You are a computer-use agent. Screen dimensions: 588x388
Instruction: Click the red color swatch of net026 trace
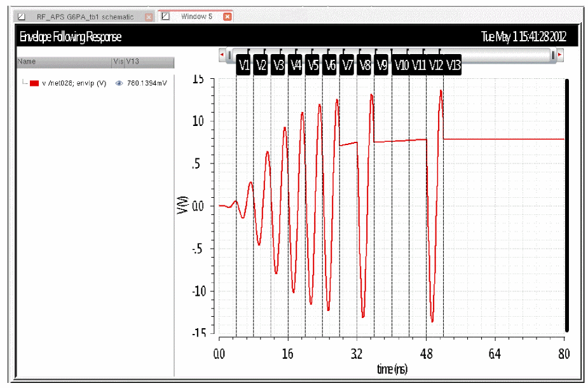click(x=34, y=83)
